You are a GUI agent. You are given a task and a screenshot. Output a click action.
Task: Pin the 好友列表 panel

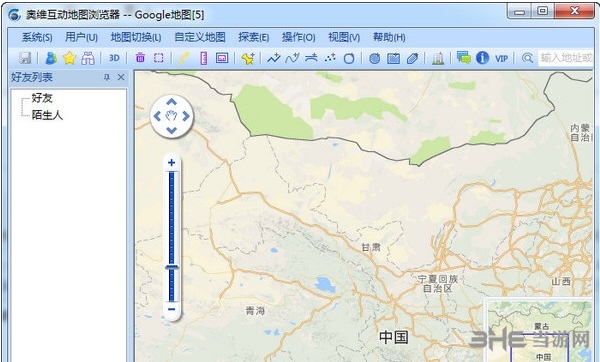tap(107, 77)
